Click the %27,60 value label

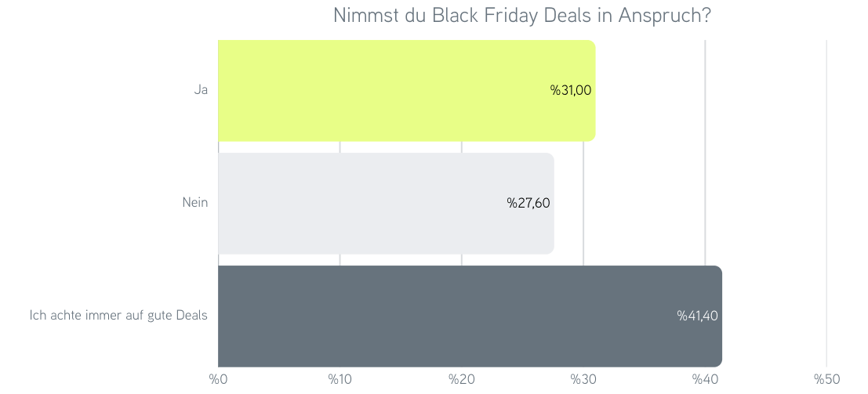point(528,203)
